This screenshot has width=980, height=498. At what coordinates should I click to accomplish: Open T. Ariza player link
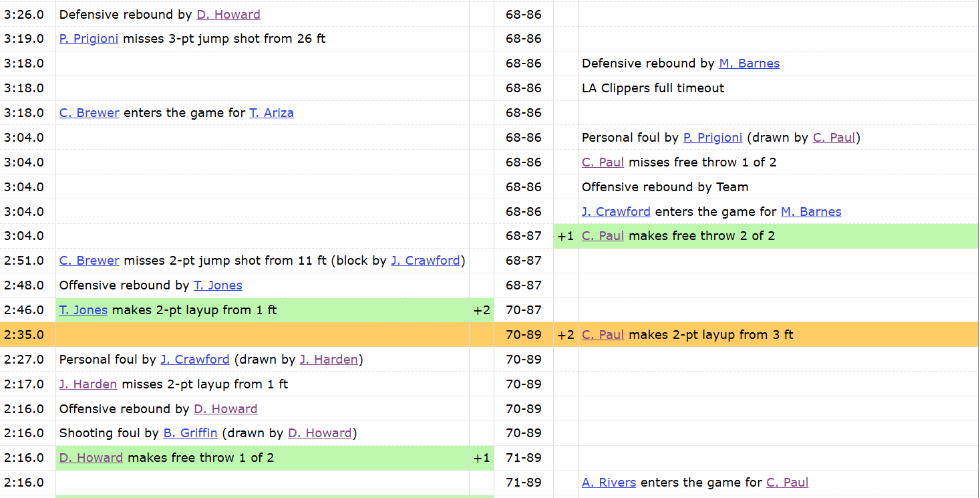[x=272, y=113]
